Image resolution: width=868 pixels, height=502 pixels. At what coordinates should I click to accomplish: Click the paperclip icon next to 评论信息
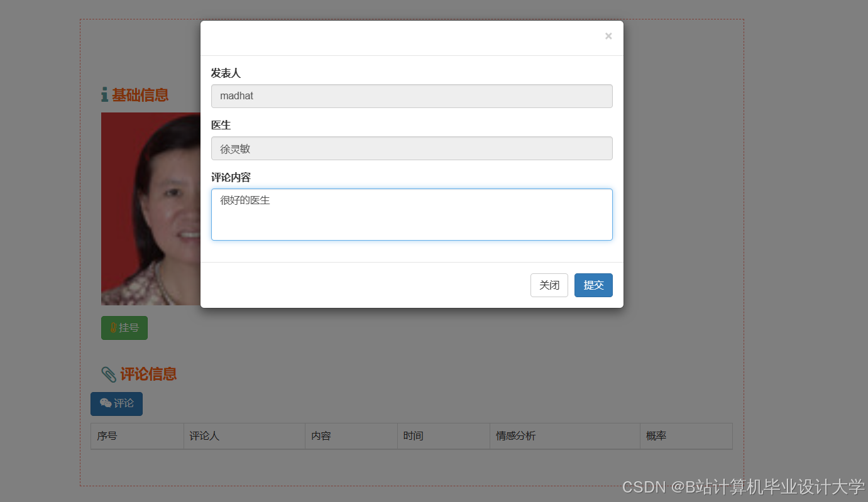click(108, 373)
